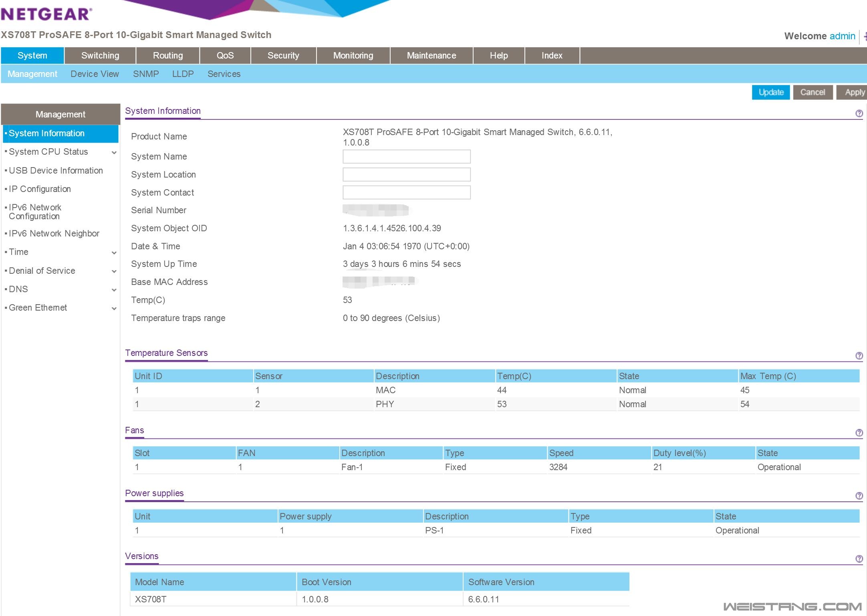Open IPv6 Network Configuration sidebar item
This screenshot has width=867, height=616.
[35, 212]
